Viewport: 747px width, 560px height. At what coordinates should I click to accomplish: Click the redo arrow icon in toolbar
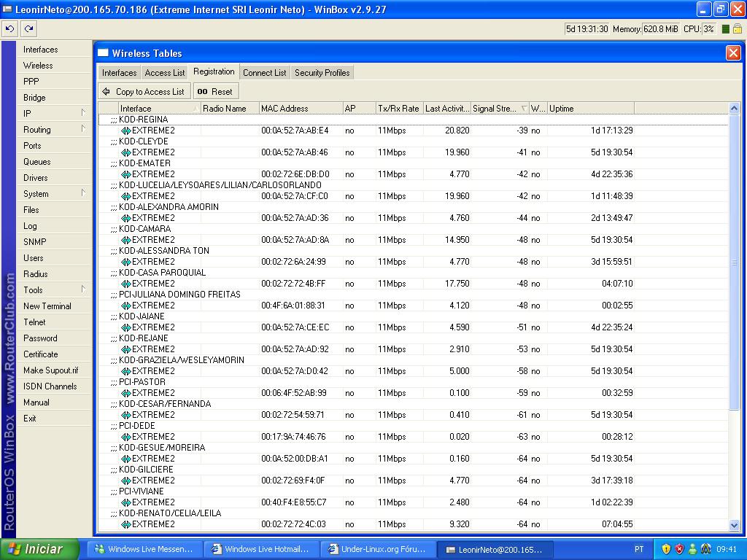click(x=28, y=28)
